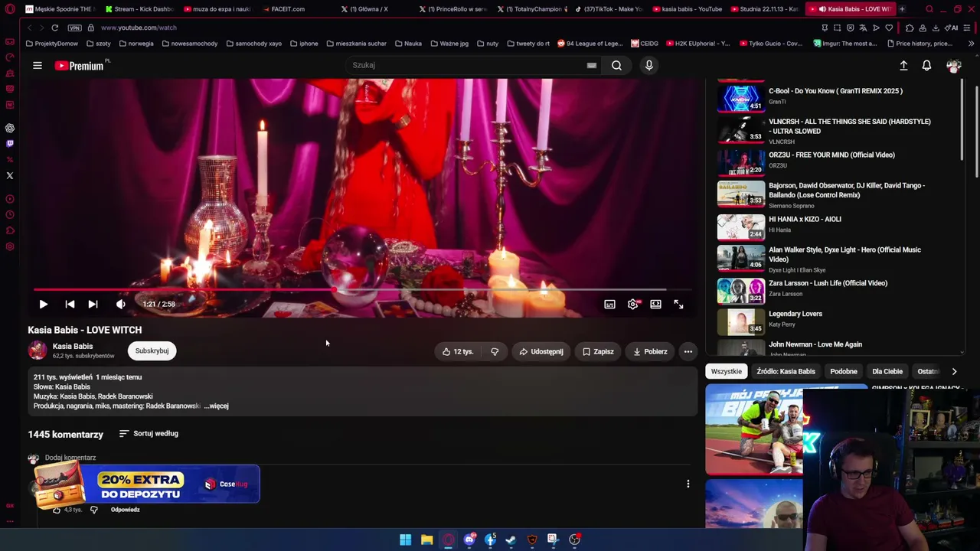Skip to the next video
The image size is (980, 551).
[x=93, y=304]
